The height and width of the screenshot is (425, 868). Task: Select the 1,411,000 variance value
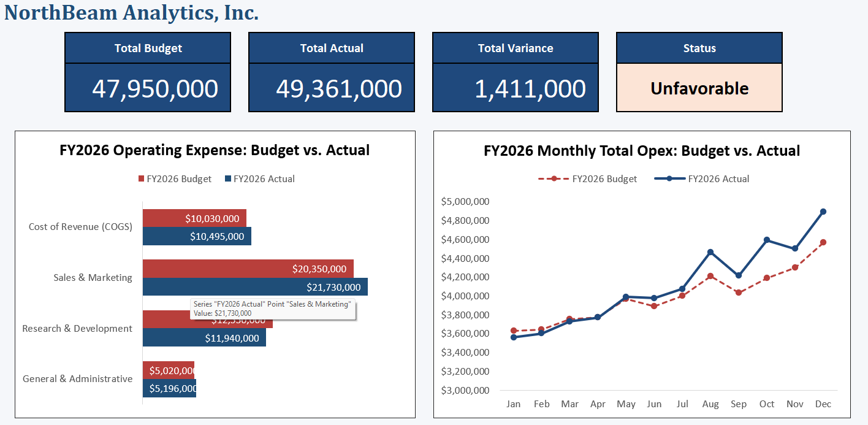coord(516,88)
